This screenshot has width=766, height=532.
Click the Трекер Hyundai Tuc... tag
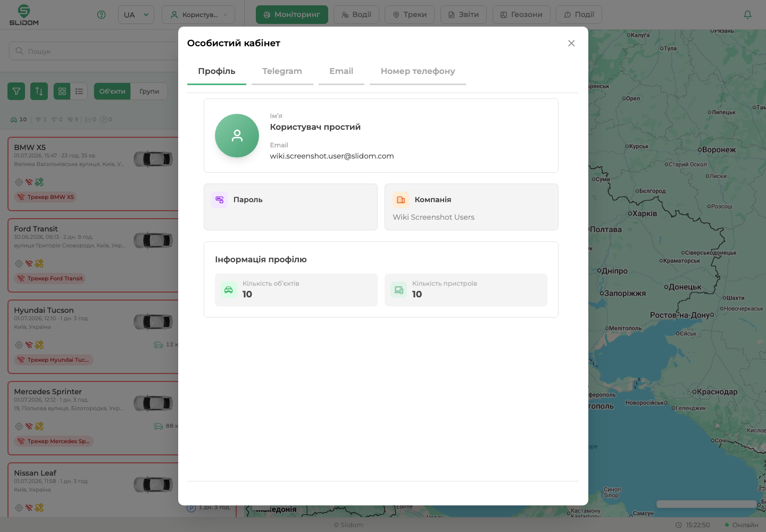54,360
